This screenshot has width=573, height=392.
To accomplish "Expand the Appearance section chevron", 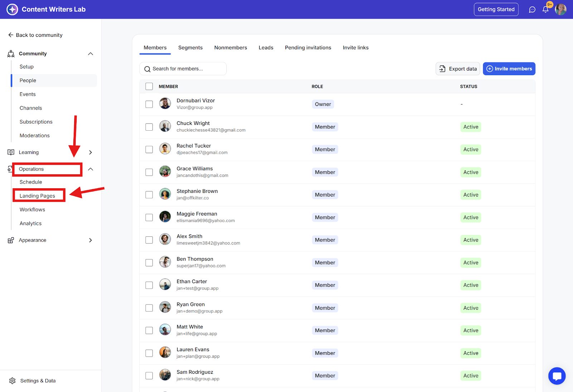I will click(x=91, y=240).
